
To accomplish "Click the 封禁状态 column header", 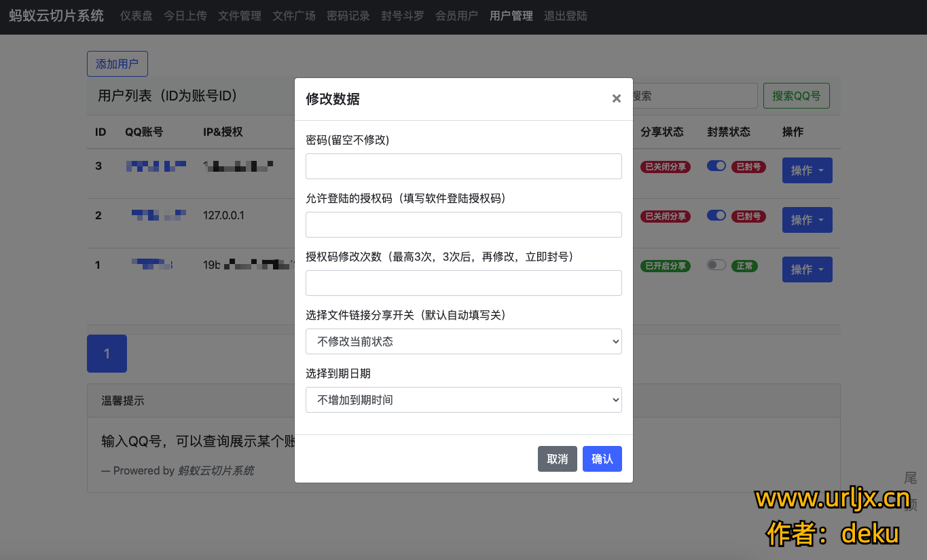I will 729,132.
